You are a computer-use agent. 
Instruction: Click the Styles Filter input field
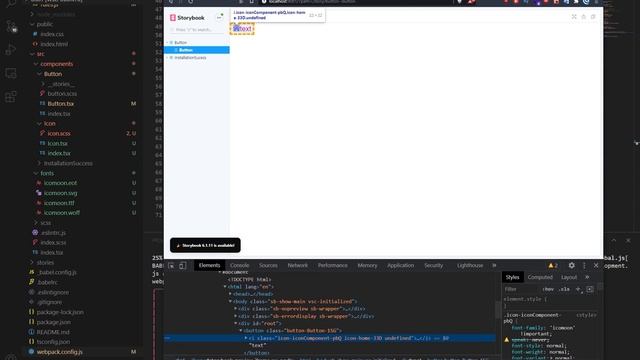click(521, 289)
